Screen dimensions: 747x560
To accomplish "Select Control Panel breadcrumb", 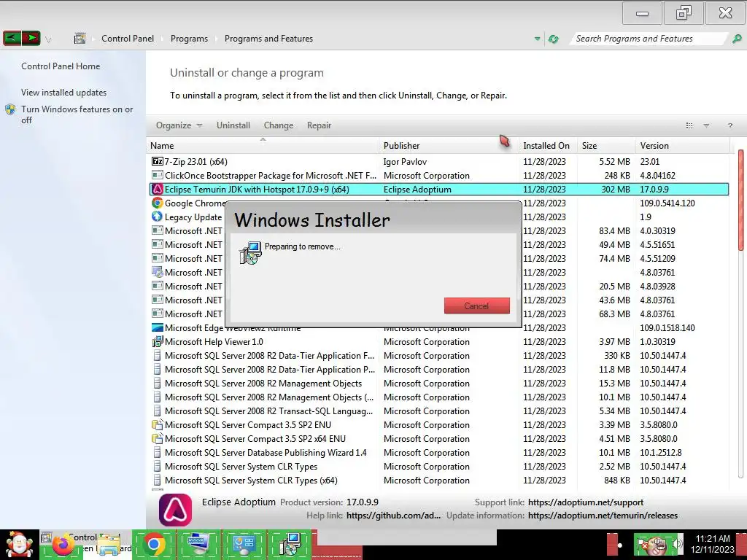I will [x=128, y=39].
